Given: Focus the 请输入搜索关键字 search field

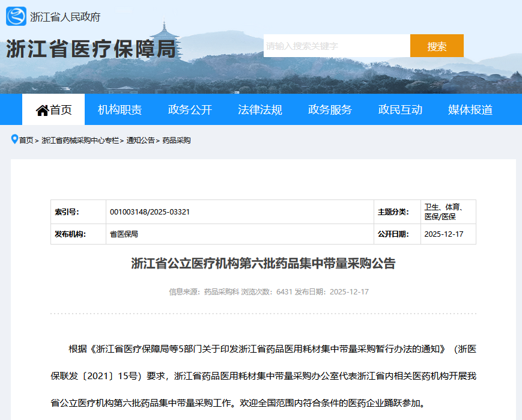Looking at the screenshot, I should pyautogui.click(x=336, y=46).
